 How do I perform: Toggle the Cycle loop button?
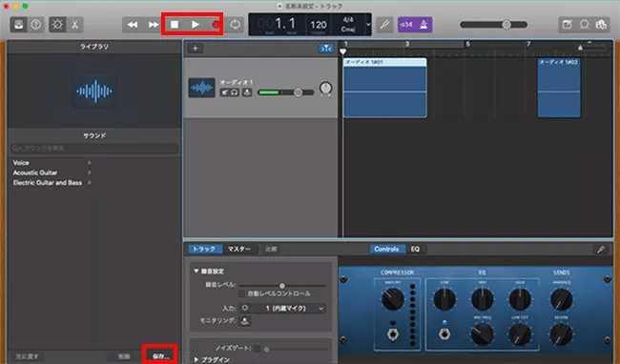tap(235, 25)
